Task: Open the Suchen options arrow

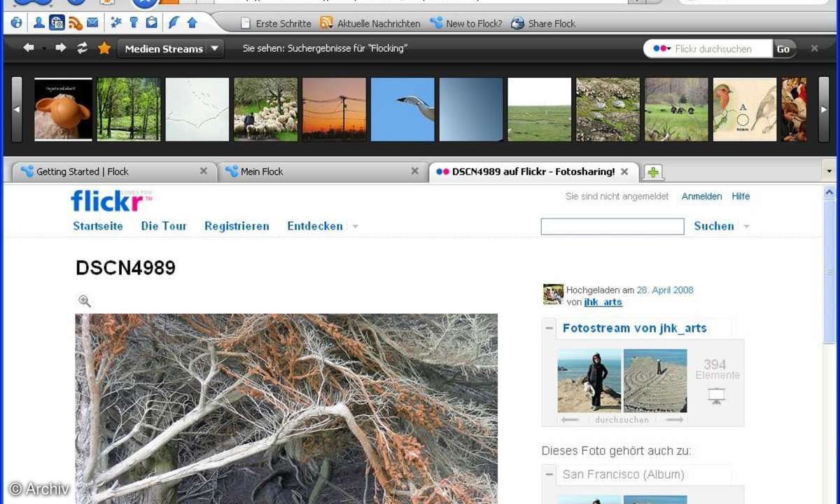Action: tap(746, 227)
